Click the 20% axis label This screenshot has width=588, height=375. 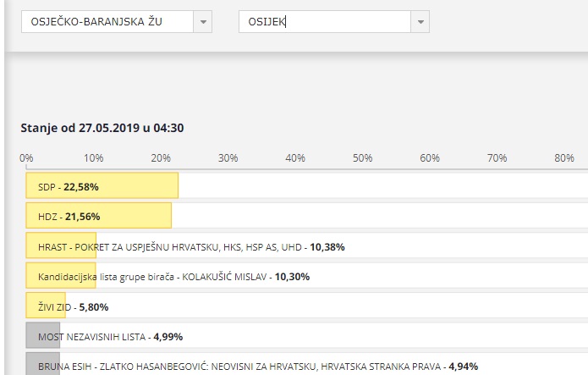click(x=161, y=158)
